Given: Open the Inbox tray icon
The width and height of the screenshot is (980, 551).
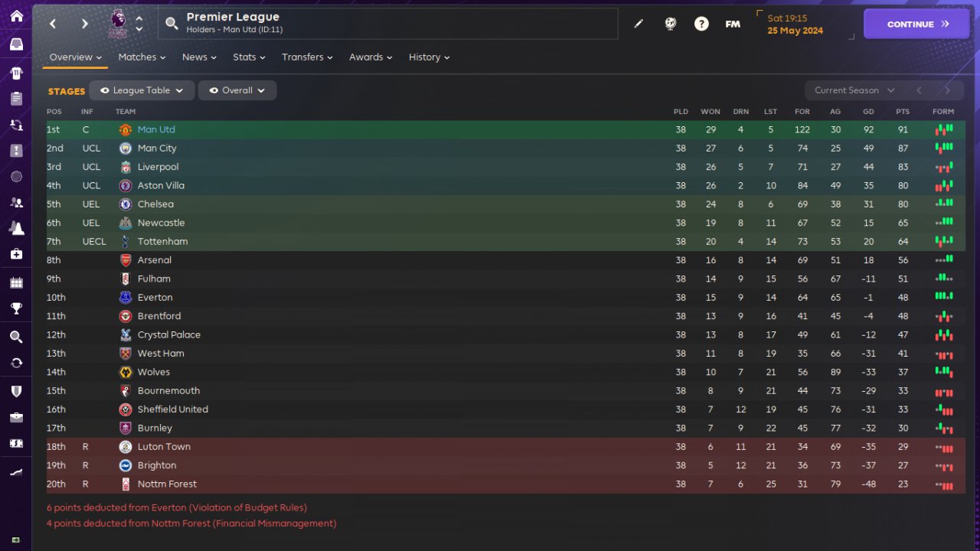Looking at the screenshot, I should [16, 44].
